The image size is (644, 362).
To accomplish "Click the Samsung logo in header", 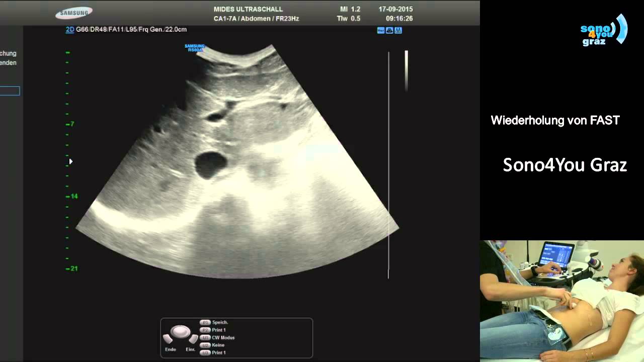I will point(74,13).
